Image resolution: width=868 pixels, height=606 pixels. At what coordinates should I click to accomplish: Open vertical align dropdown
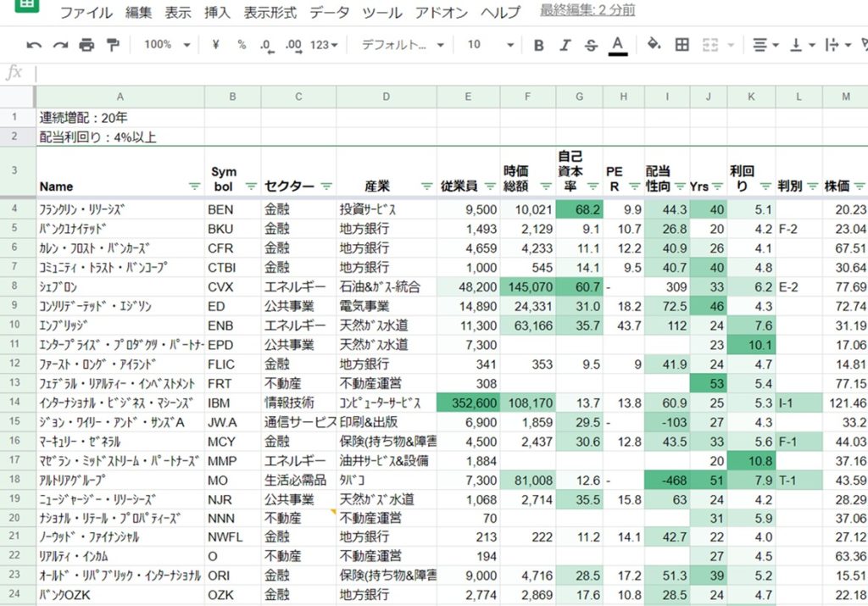pyautogui.click(x=802, y=46)
